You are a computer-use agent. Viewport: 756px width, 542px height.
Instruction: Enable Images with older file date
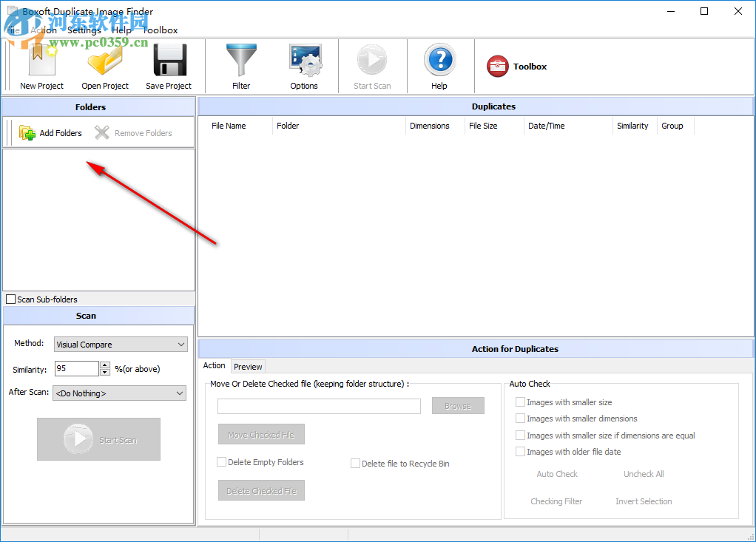[520, 451]
